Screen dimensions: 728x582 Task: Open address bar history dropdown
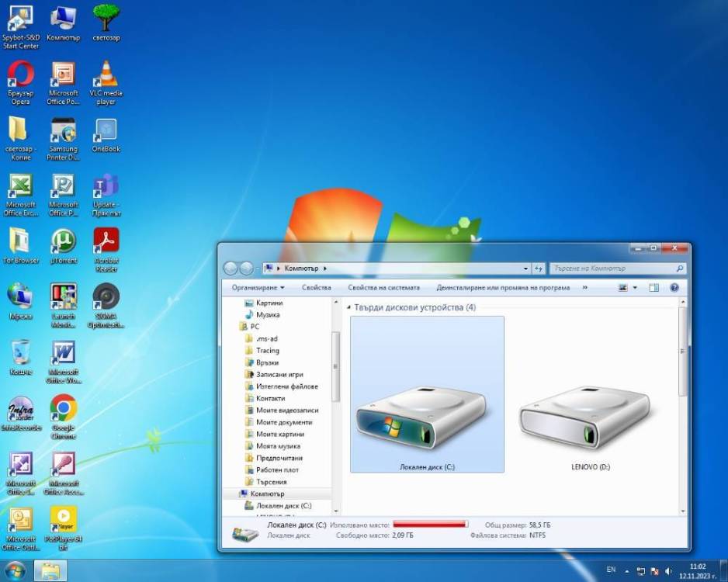pyautogui.click(x=525, y=268)
